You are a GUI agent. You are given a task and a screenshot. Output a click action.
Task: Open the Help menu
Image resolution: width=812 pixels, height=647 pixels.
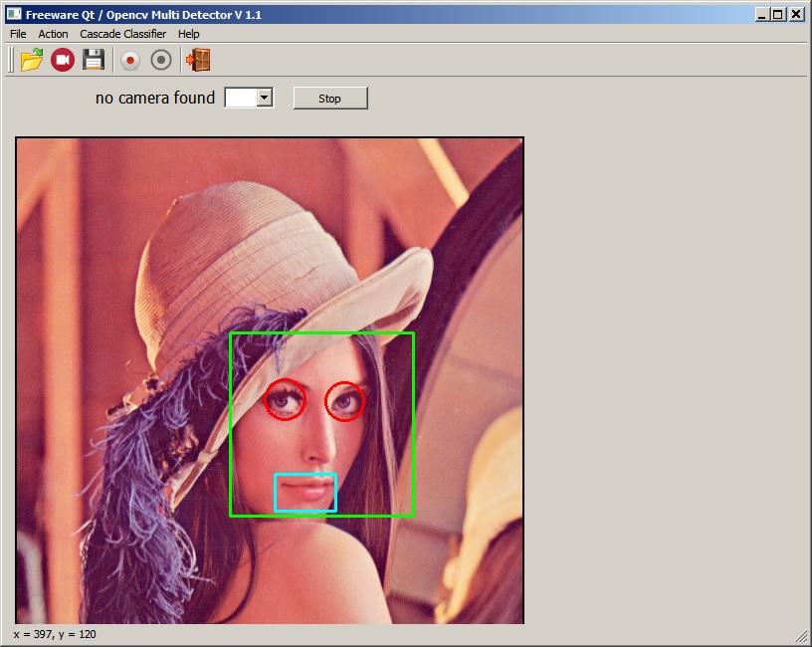pos(188,34)
